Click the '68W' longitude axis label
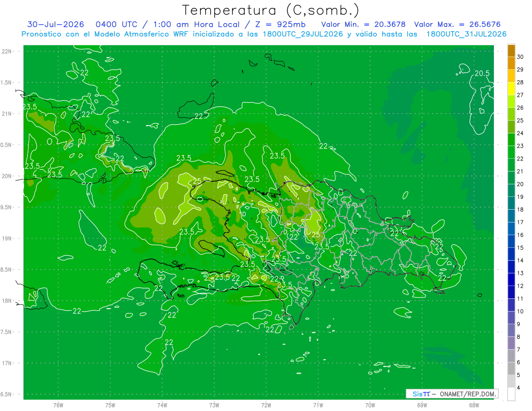Image resolution: width=532 pixels, height=411 pixels. pos(474,405)
